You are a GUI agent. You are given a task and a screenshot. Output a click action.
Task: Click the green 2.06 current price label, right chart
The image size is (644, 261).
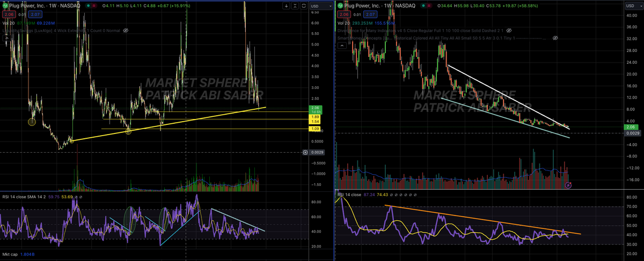(x=631, y=127)
